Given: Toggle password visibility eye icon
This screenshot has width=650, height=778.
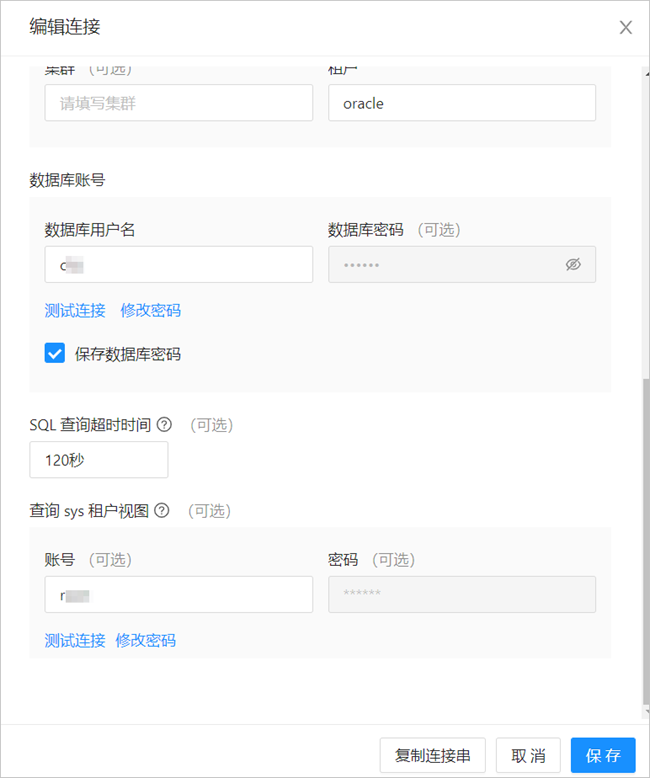Looking at the screenshot, I should (x=573, y=265).
